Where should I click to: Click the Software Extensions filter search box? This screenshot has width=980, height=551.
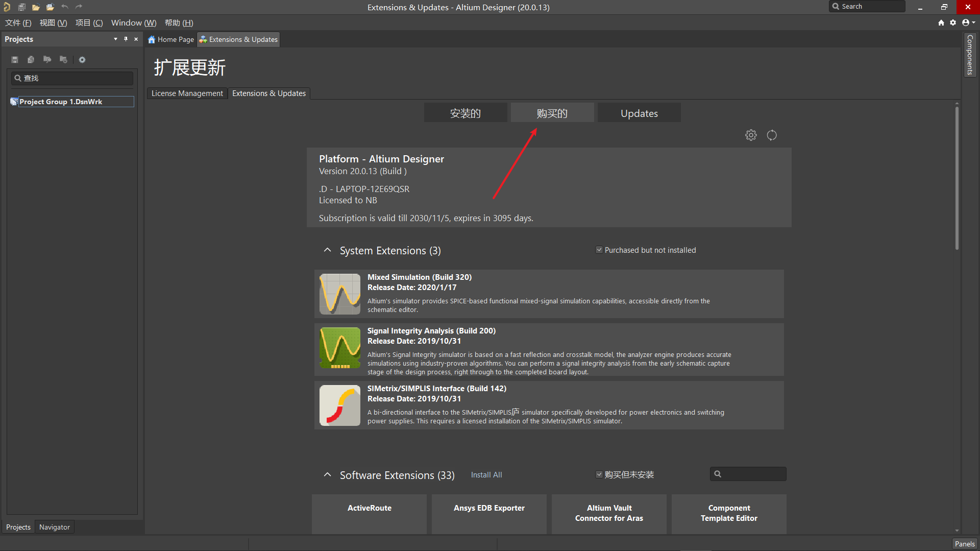(x=748, y=474)
